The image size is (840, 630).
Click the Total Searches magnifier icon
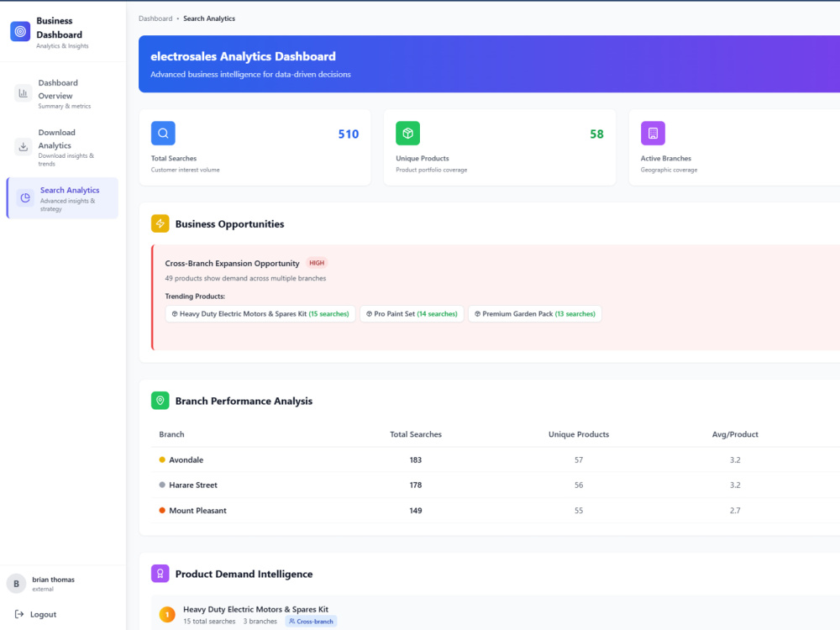click(x=163, y=134)
